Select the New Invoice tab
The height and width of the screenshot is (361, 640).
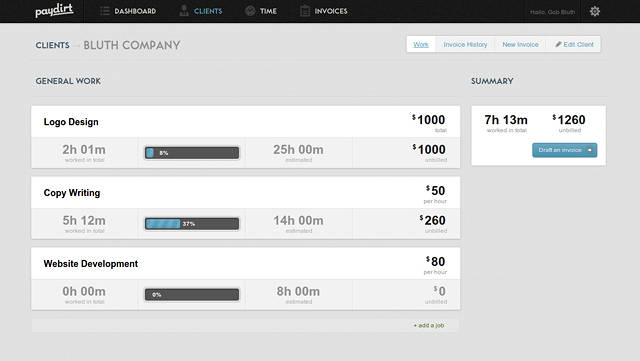point(520,44)
